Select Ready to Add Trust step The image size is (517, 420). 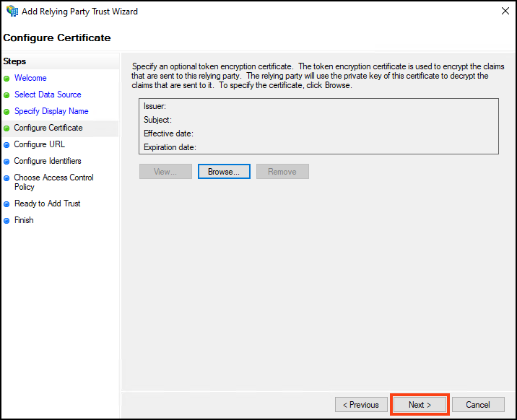click(47, 204)
